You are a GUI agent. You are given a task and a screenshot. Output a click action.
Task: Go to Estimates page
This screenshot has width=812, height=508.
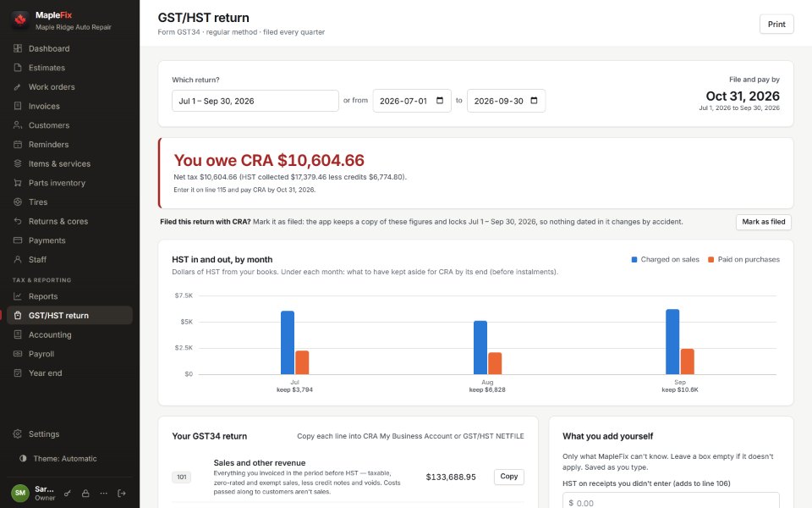pos(69,68)
